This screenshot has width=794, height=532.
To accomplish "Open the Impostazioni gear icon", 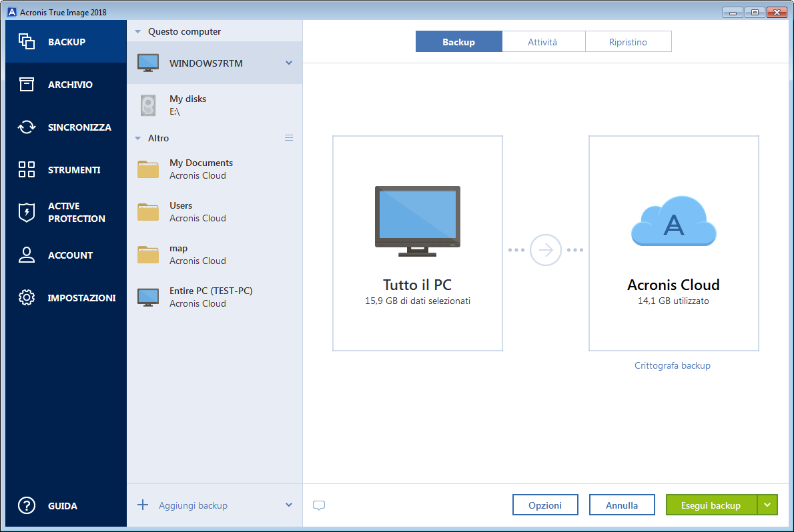I will 26,297.
